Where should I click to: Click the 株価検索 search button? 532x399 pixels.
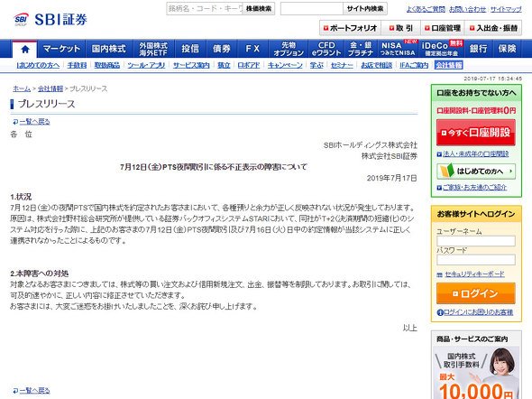(x=259, y=8)
